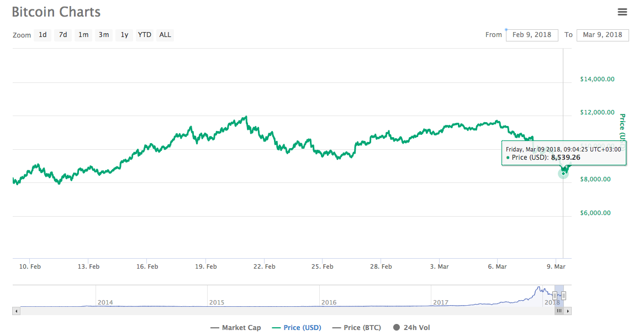Choose the 3m zoom range
The height and width of the screenshot is (335, 644).
click(104, 35)
